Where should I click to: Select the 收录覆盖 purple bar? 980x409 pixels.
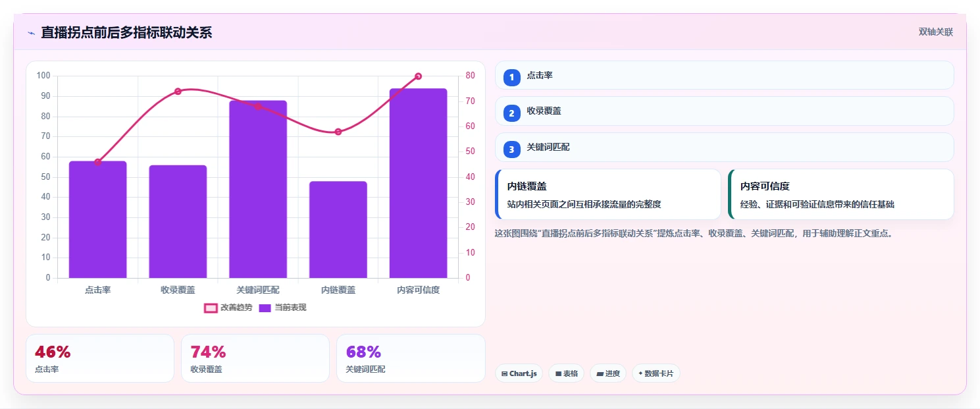tap(178, 221)
